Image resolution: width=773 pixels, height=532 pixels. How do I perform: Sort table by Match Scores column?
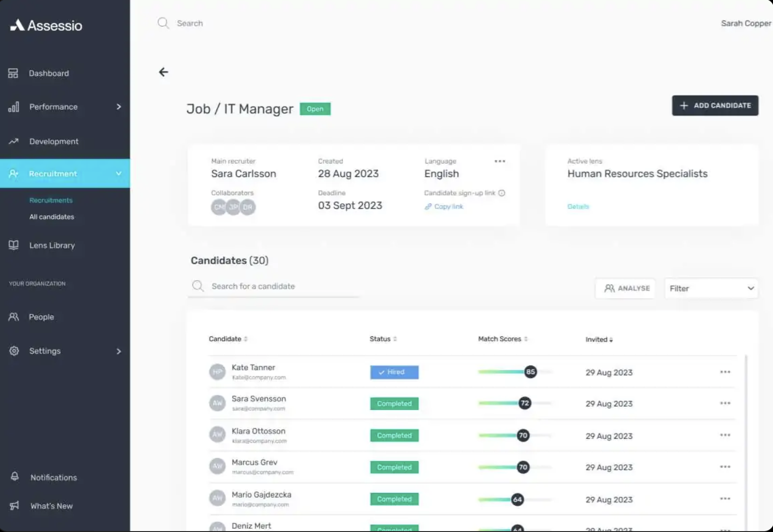click(526, 339)
